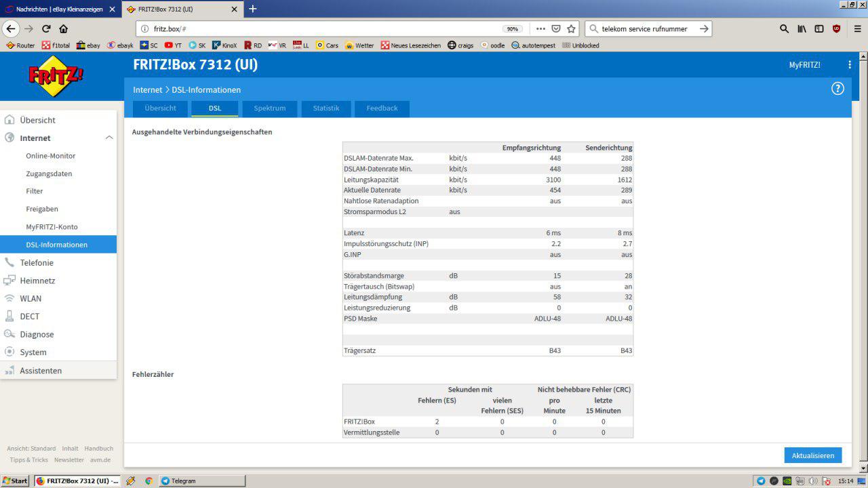The image size is (868, 488).
Task: Click the Internet breadcrumb link
Action: click(148, 90)
